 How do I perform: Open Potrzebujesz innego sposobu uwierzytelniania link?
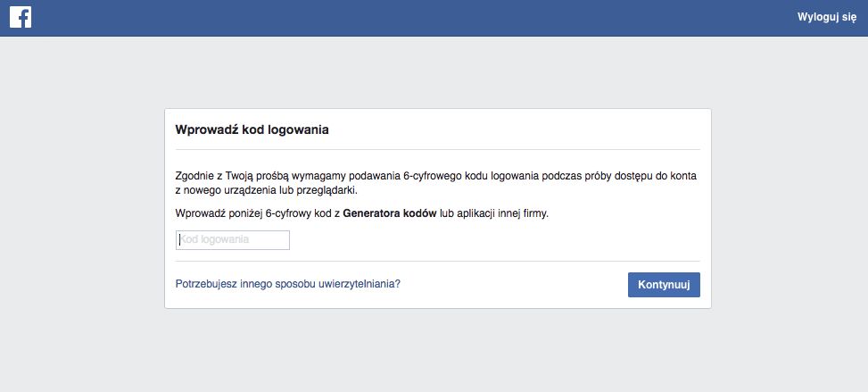[288, 284]
